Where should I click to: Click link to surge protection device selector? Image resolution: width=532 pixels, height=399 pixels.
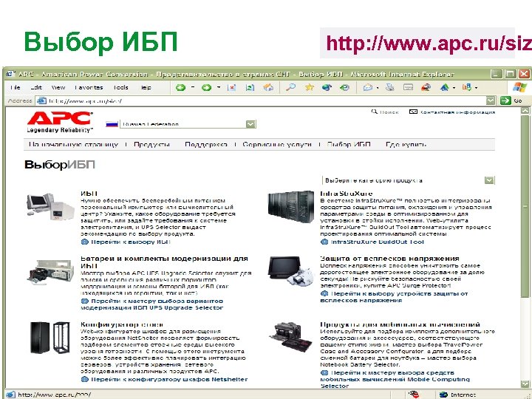point(395,297)
